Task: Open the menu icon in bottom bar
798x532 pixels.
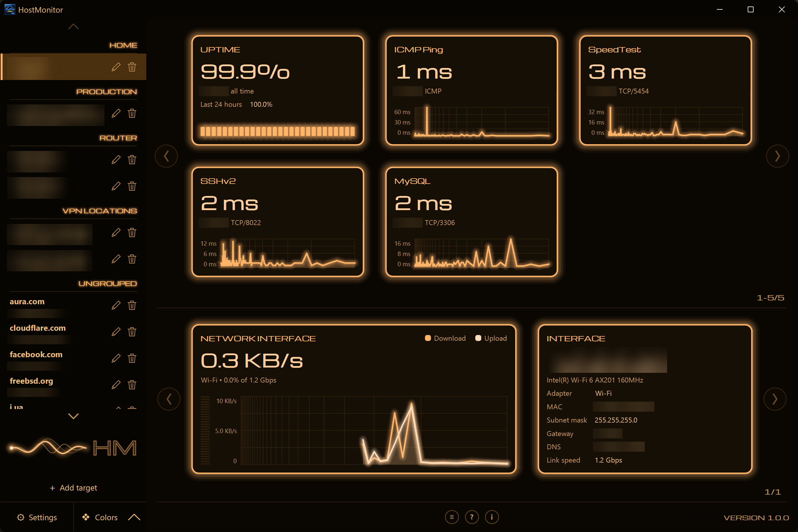Action: [x=452, y=517]
